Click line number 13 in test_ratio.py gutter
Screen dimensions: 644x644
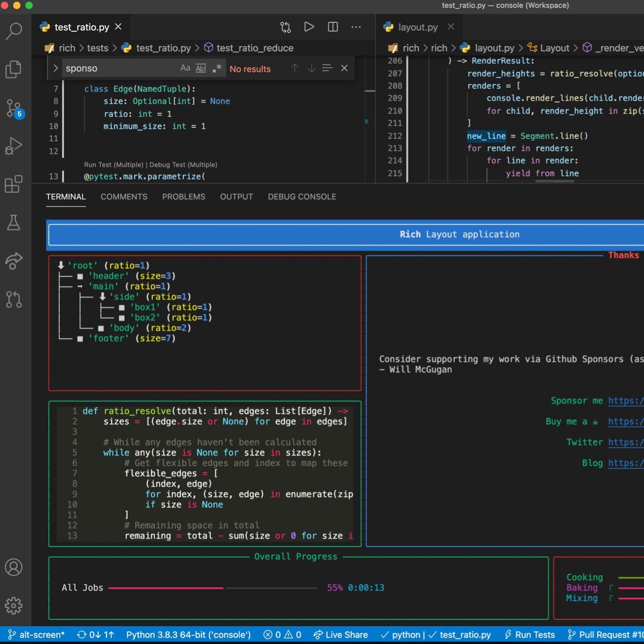(53, 177)
